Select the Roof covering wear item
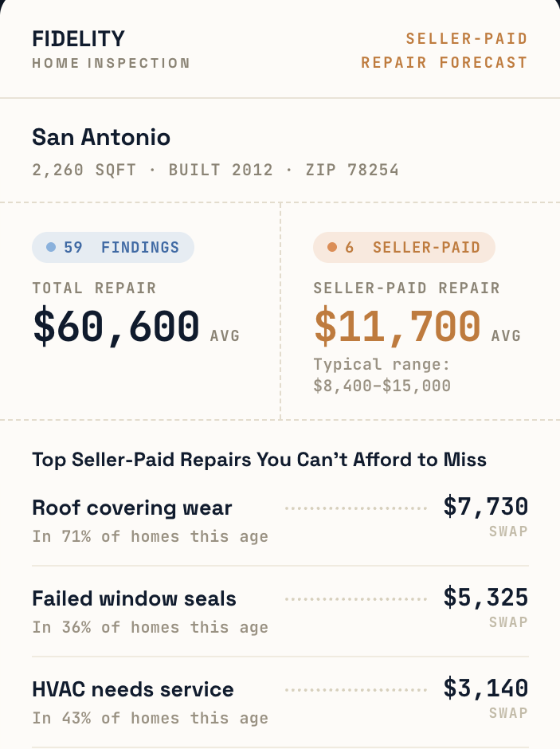560x749 pixels. [x=280, y=520]
